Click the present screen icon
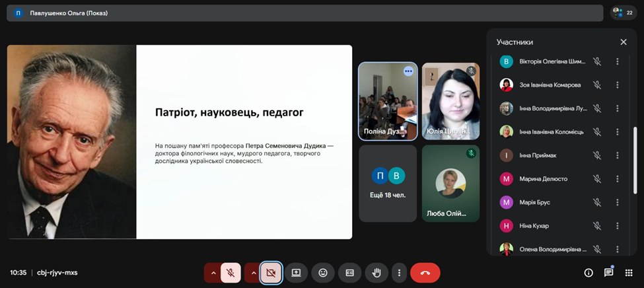644x288 pixels. tap(296, 272)
